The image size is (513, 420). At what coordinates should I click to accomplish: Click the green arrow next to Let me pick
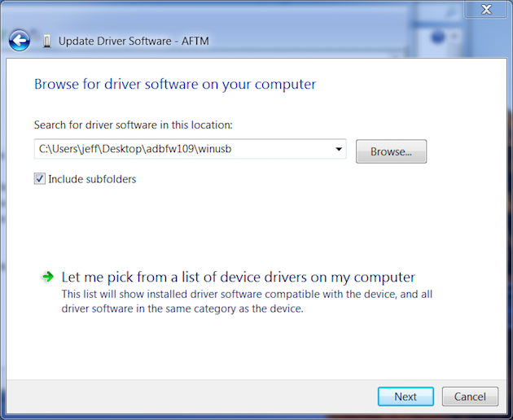pyautogui.click(x=48, y=277)
